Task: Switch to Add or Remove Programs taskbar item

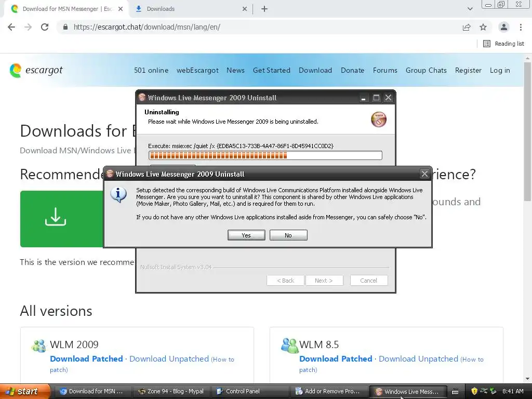Action: (328, 392)
